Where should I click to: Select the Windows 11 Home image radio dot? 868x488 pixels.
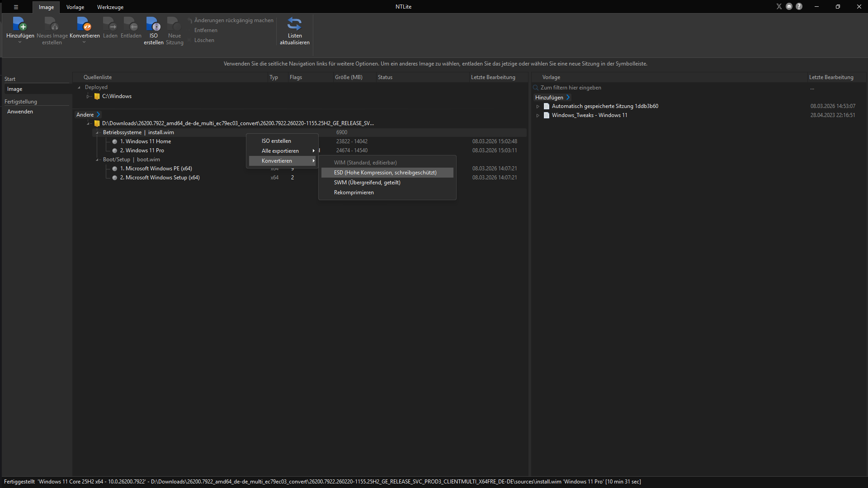(115, 142)
